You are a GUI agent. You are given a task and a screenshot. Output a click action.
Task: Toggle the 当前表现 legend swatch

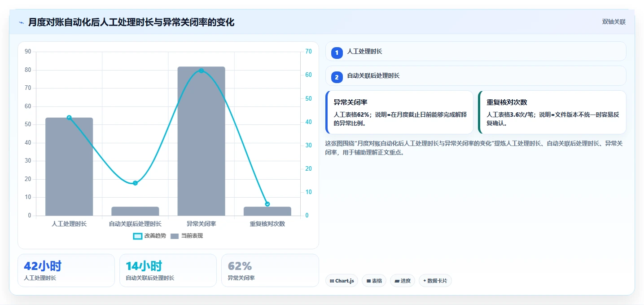click(x=175, y=236)
